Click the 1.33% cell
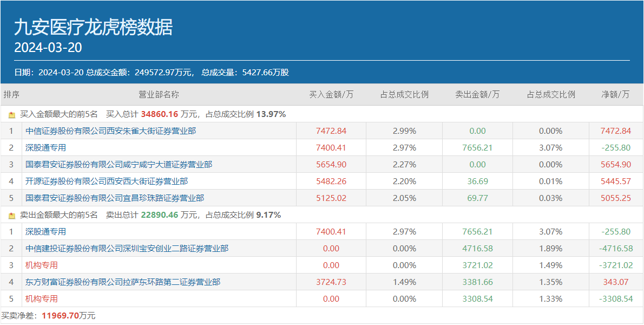Screen dimensions: 644x325 [x=551, y=298]
